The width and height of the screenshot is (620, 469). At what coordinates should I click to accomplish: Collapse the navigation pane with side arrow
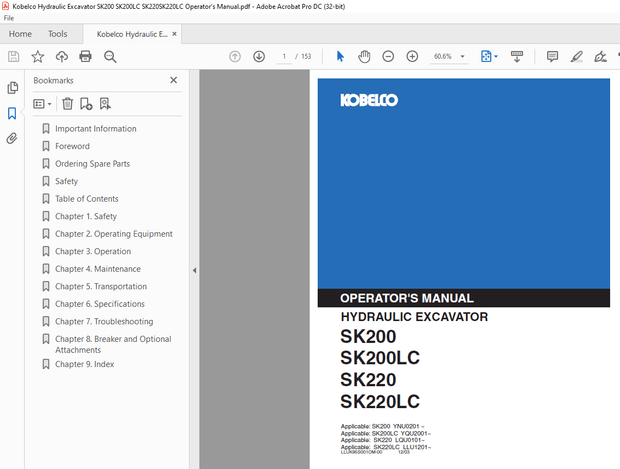click(x=194, y=270)
